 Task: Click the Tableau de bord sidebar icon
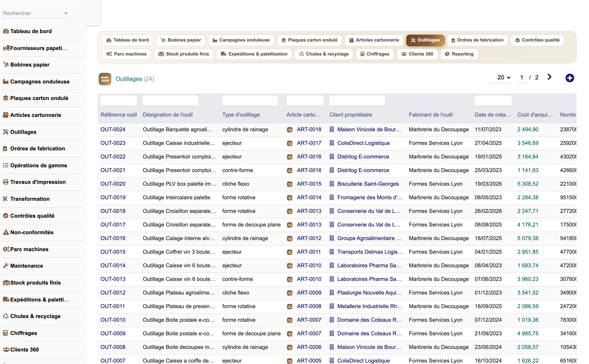6,31
